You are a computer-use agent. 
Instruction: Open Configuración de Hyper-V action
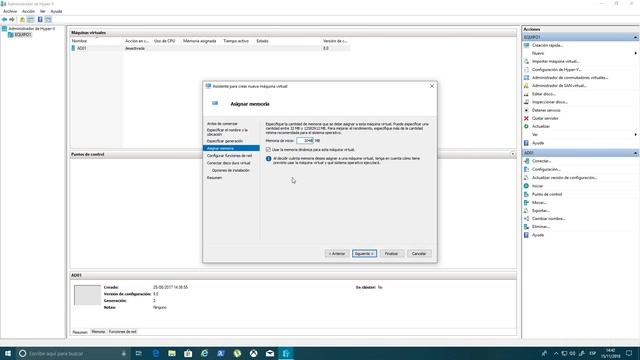557,69
